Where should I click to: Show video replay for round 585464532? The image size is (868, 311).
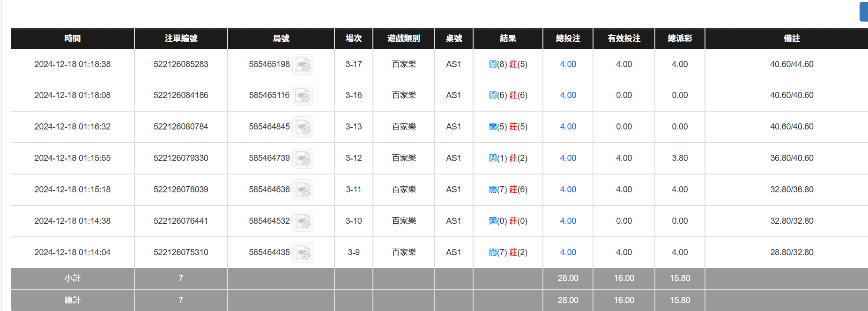pos(303,221)
